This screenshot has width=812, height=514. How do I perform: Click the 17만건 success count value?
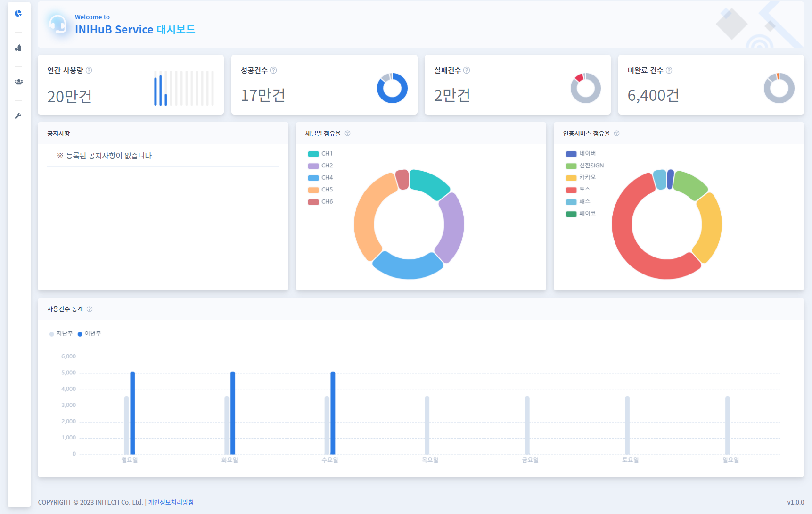click(263, 95)
